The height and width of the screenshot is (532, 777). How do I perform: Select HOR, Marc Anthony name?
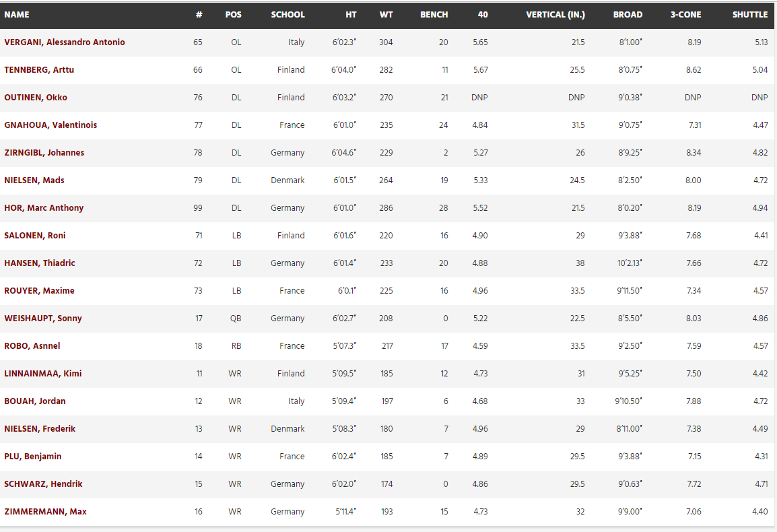point(44,207)
